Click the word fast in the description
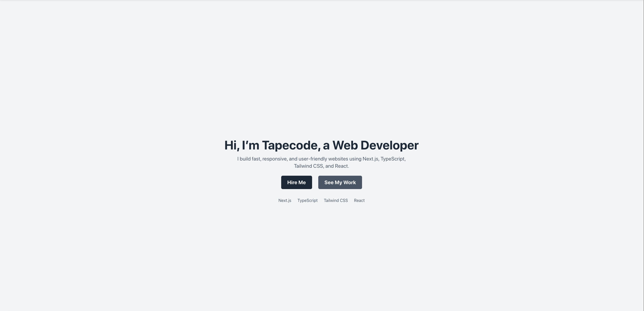 tap(256, 159)
